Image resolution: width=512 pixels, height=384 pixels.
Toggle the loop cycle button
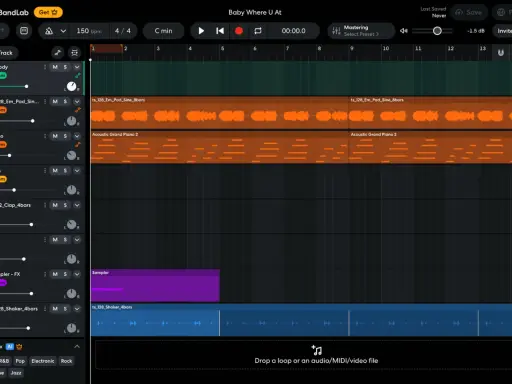tap(258, 31)
